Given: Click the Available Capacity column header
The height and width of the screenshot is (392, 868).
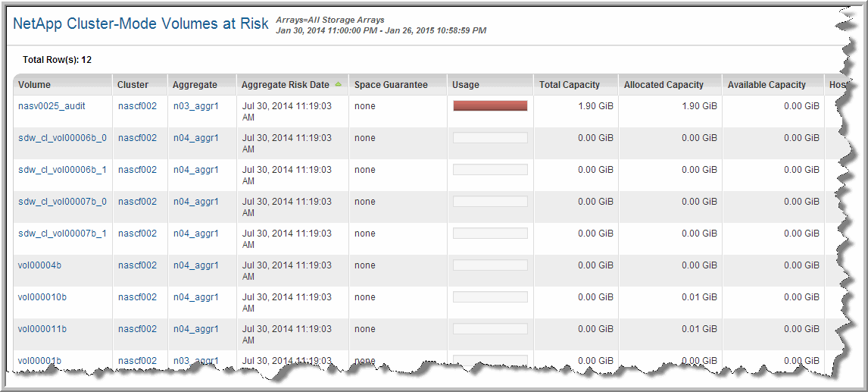Looking at the screenshot, I should [x=767, y=85].
